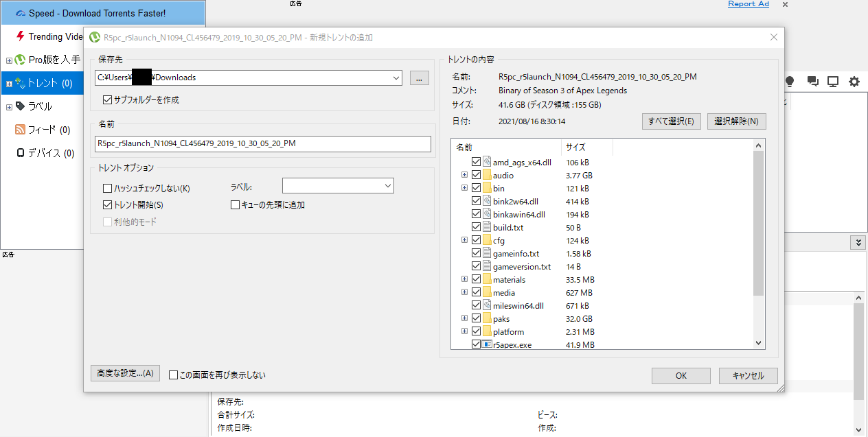Open 高度な設定...(A) button

click(x=125, y=373)
